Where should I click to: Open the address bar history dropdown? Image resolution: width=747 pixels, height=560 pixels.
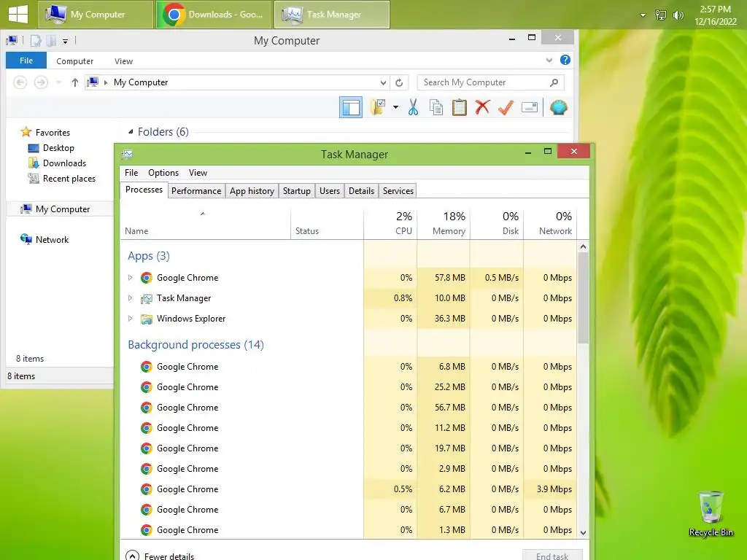click(383, 83)
